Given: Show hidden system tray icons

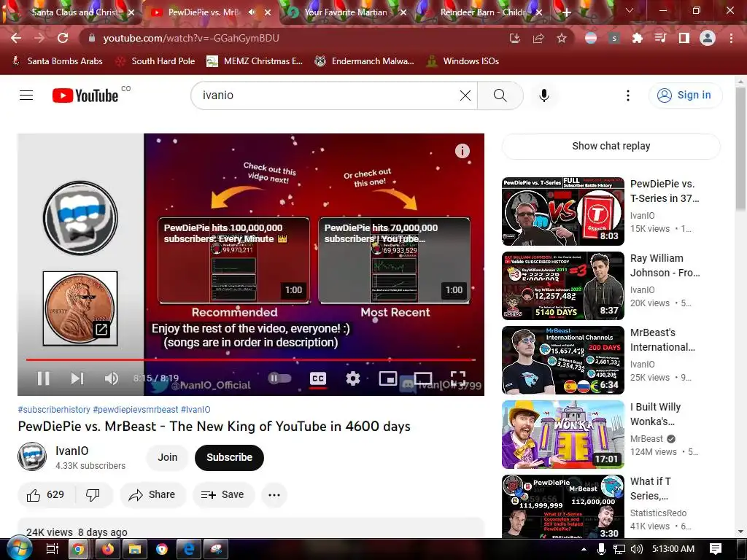Looking at the screenshot, I should coord(584,549).
